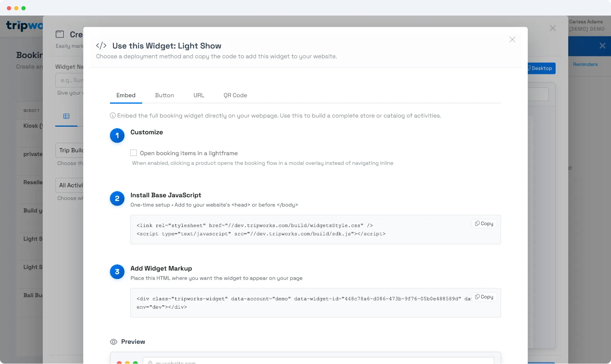Open the URL tab

coord(199,95)
